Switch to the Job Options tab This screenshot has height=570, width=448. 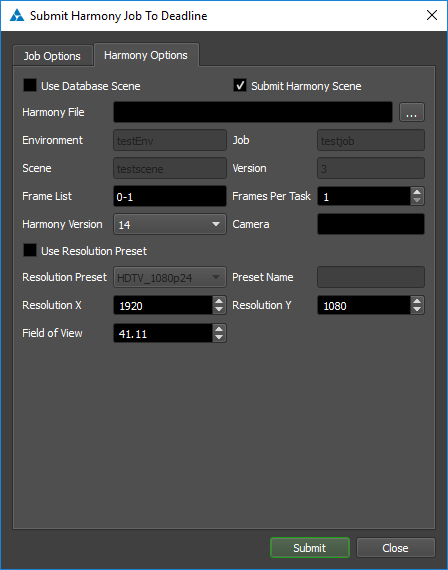click(52, 56)
